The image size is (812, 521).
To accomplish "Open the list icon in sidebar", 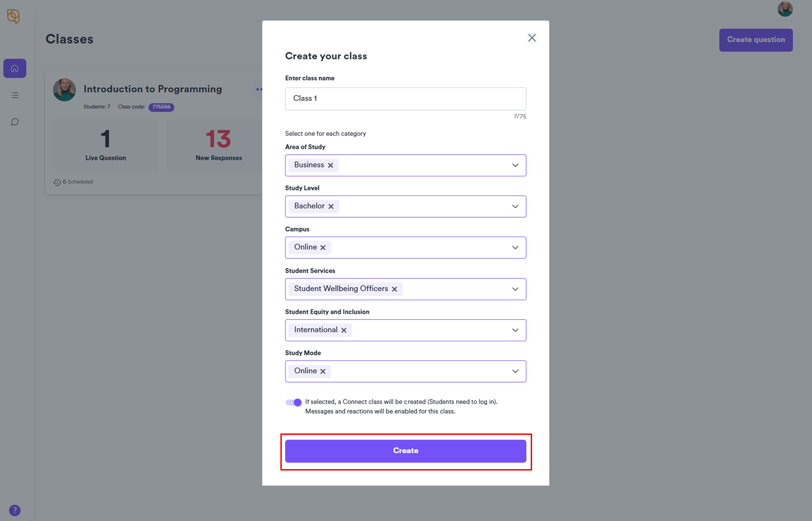I will click(x=15, y=95).
